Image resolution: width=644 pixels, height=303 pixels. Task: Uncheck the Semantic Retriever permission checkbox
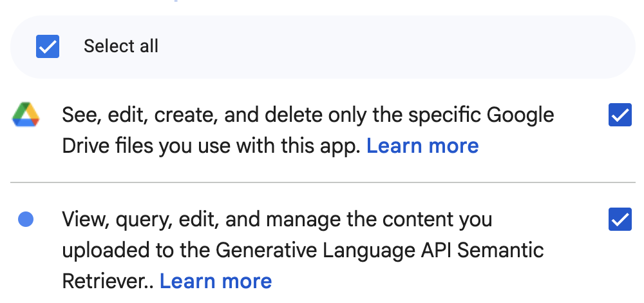click(x=620, y=219)
